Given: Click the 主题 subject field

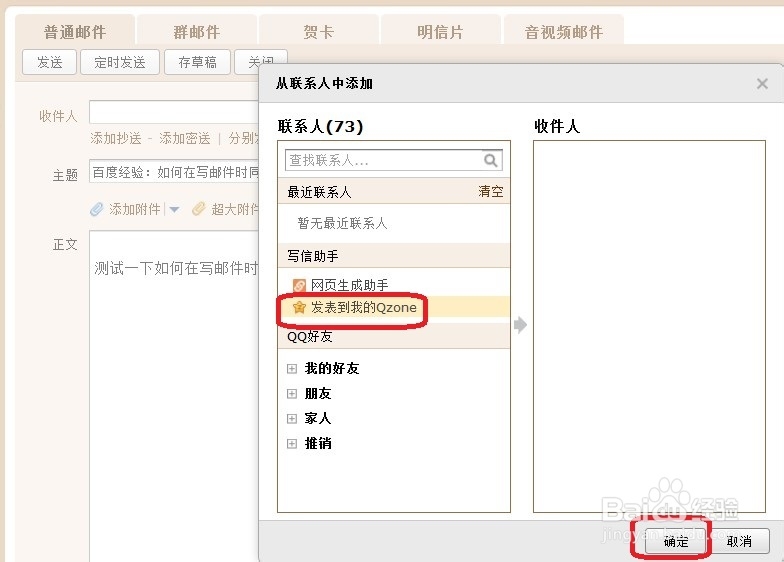Looking at the screenshot, I should 174,172.
